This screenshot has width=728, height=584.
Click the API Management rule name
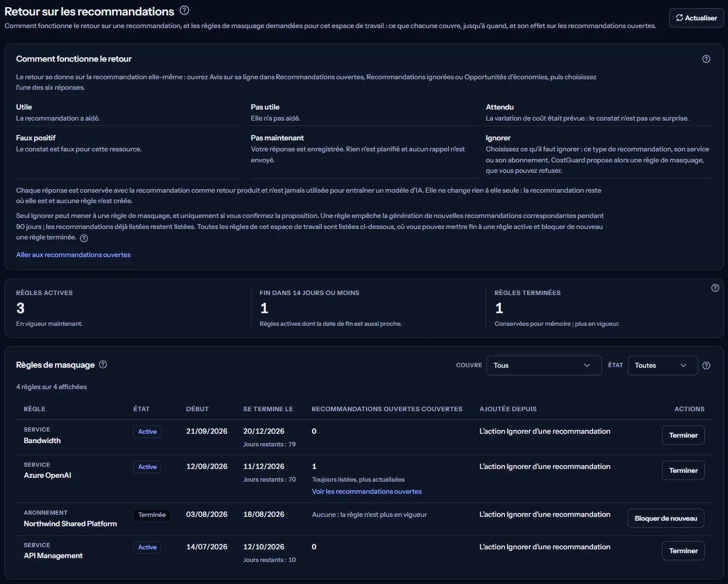[53, 556]
